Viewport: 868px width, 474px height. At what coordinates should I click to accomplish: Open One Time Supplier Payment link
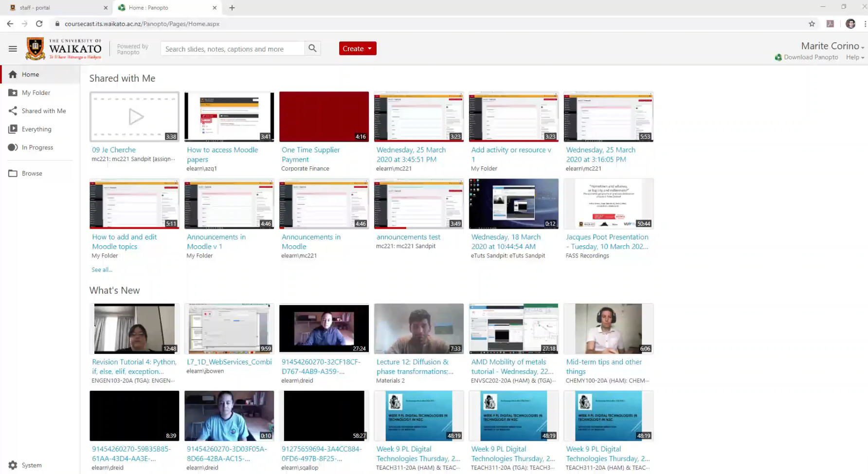point(310,154)
